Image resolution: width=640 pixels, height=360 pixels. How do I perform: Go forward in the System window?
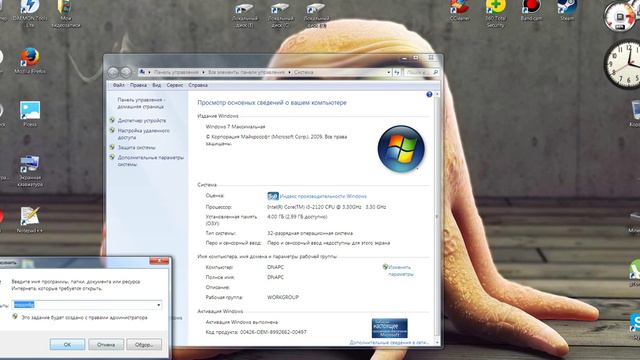(126, 72)
